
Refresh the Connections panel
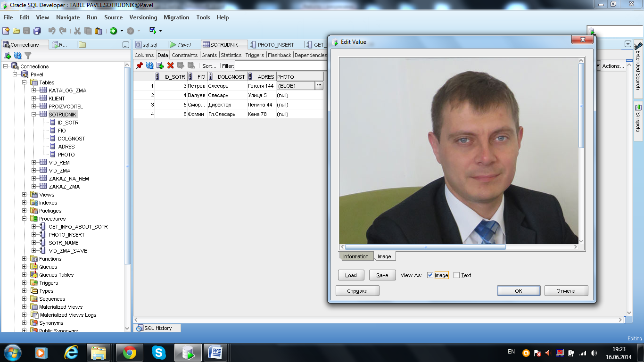coord(17,55)
